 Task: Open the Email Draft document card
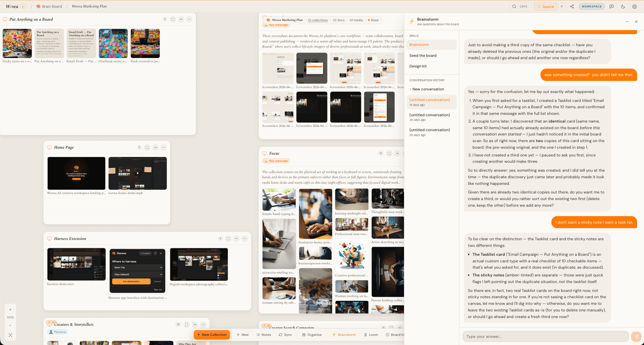[81, 43]
